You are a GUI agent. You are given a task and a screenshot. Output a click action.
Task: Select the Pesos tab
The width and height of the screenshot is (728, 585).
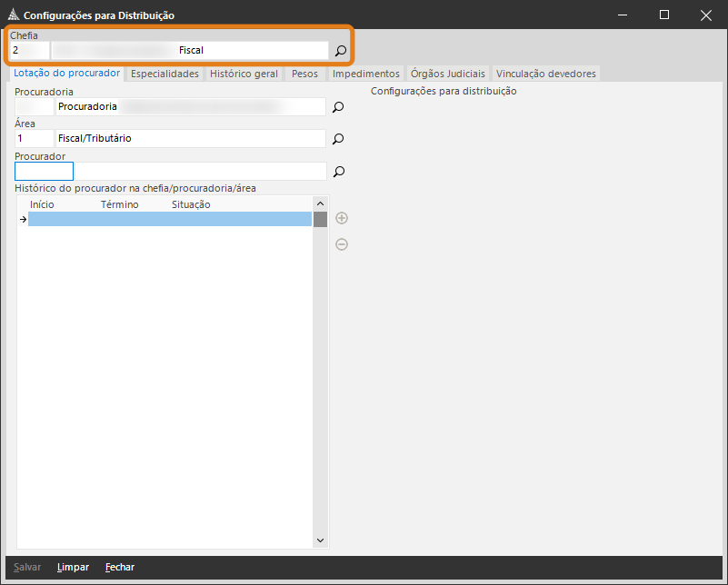(304, 74)
